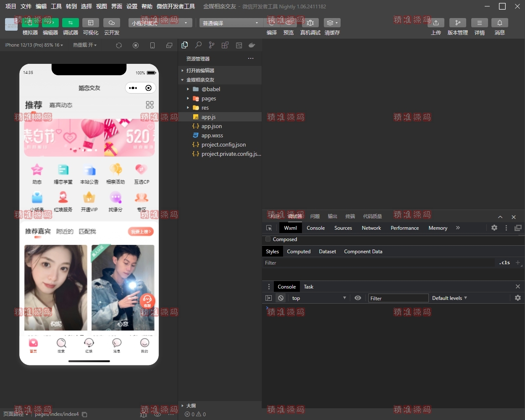Open the 普通编译 compile mode dropdown
Screen dimensions: 525x420
231,23
